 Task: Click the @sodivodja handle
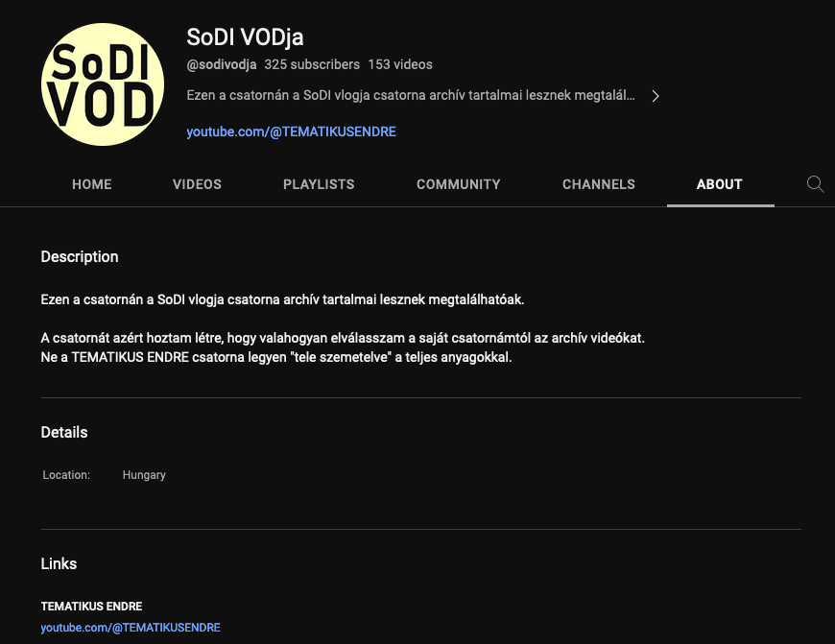[222, 64]
